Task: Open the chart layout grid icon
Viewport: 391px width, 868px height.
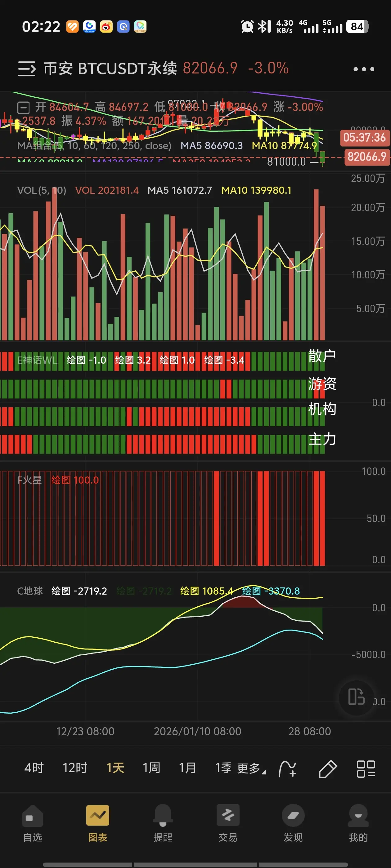Action: [366, 769]
